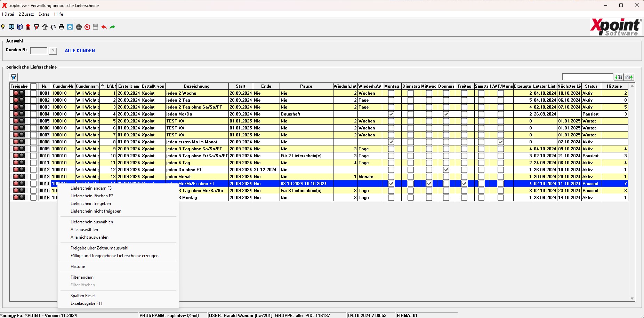Uncheck Donnerstag checkbox for row 0004

(x=446, y=114)
